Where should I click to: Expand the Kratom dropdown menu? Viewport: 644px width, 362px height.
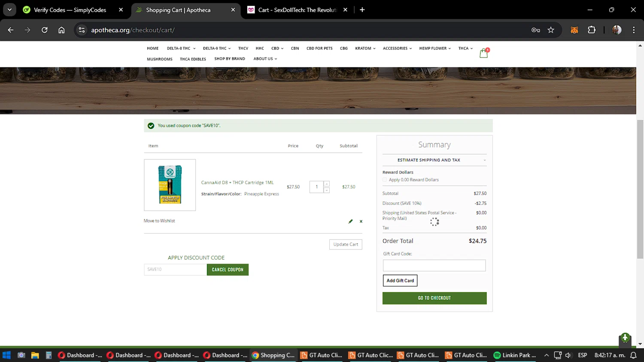click(365, 49)
